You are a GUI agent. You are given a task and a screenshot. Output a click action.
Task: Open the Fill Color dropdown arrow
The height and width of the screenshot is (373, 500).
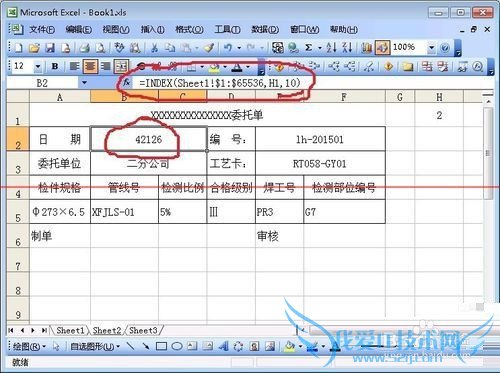pyautogui.click(x=225, y=67)
